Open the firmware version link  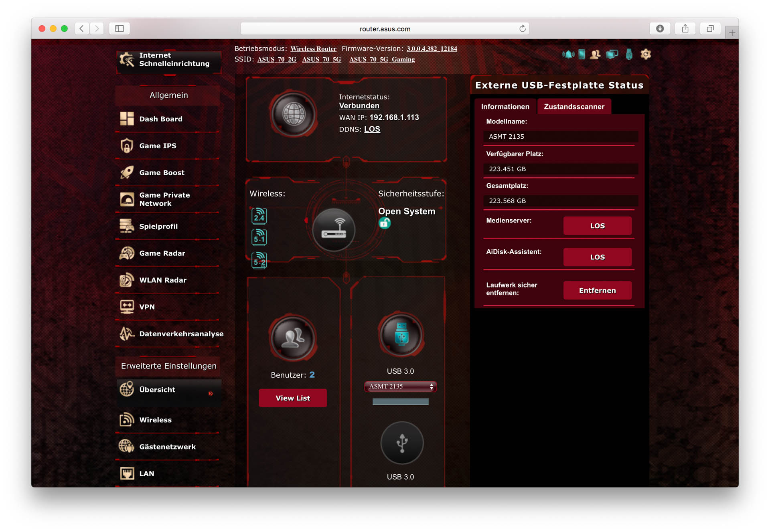[x=432, y=49]
